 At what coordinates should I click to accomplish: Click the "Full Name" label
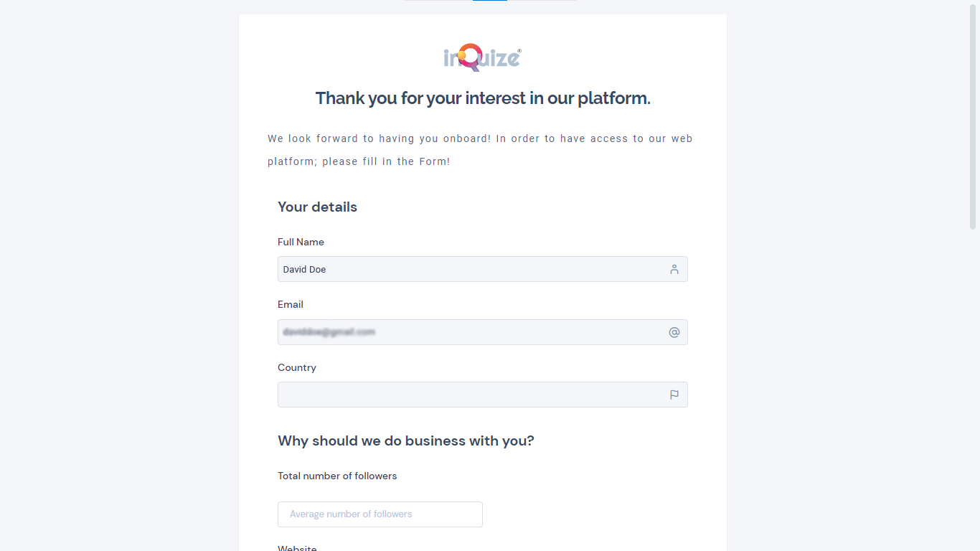tap(301, 242)
